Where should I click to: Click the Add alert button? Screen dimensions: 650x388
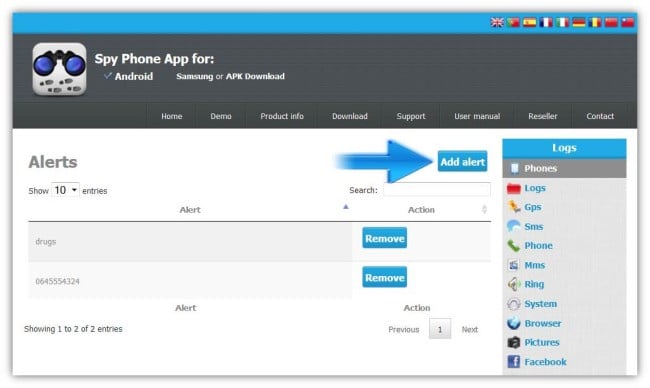(462, 162)
